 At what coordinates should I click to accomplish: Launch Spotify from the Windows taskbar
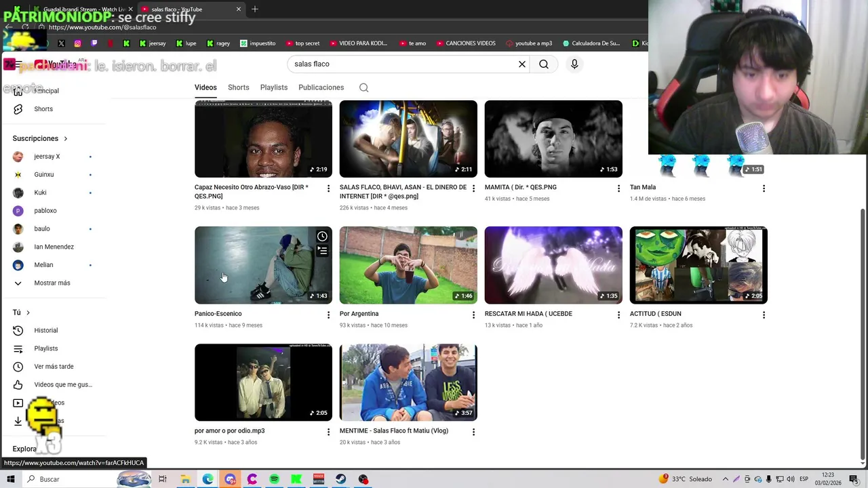click(x=274, y=479)
